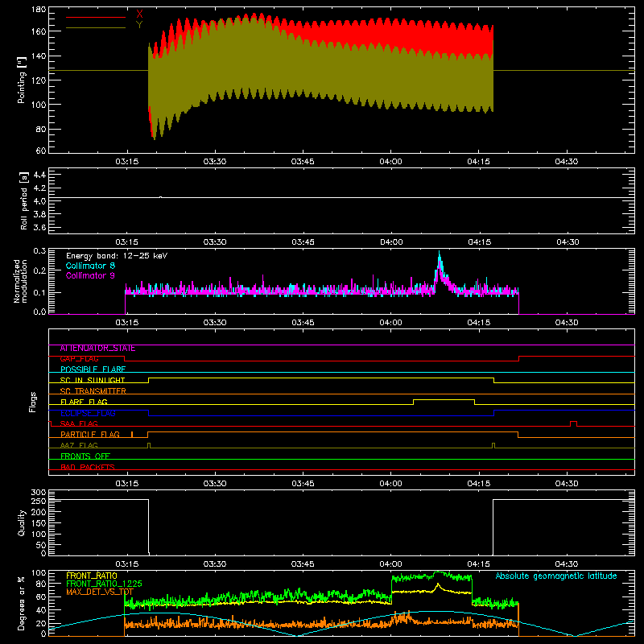Click the Roll period axis title
The width and height of the screenshot is (644, 644).
(x=24, y=200)
